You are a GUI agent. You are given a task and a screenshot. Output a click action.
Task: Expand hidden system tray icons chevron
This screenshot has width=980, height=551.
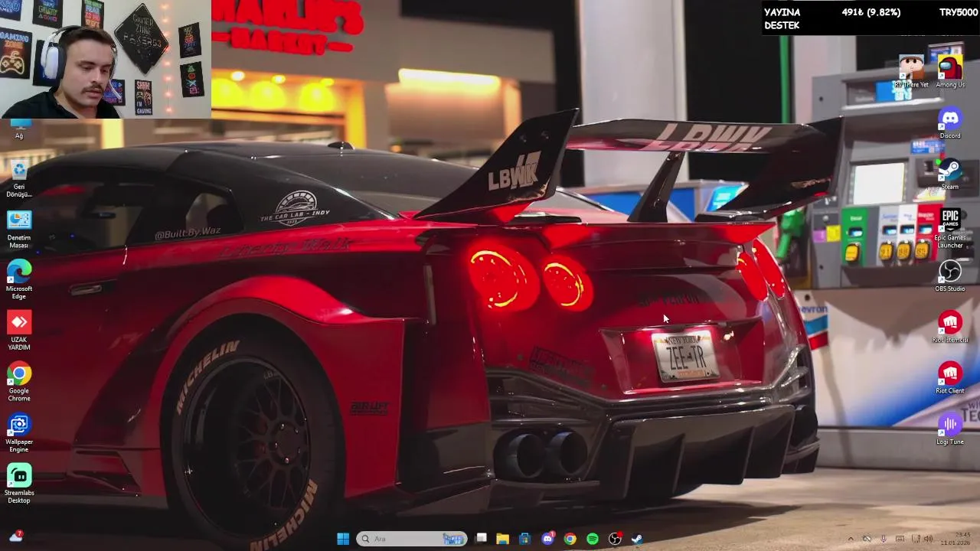(851, 539)
